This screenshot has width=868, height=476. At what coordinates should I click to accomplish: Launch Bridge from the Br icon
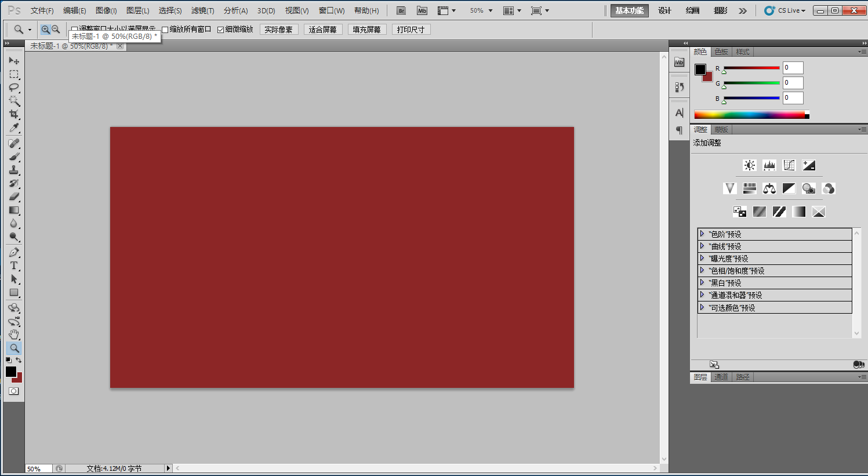pos(401,10)
